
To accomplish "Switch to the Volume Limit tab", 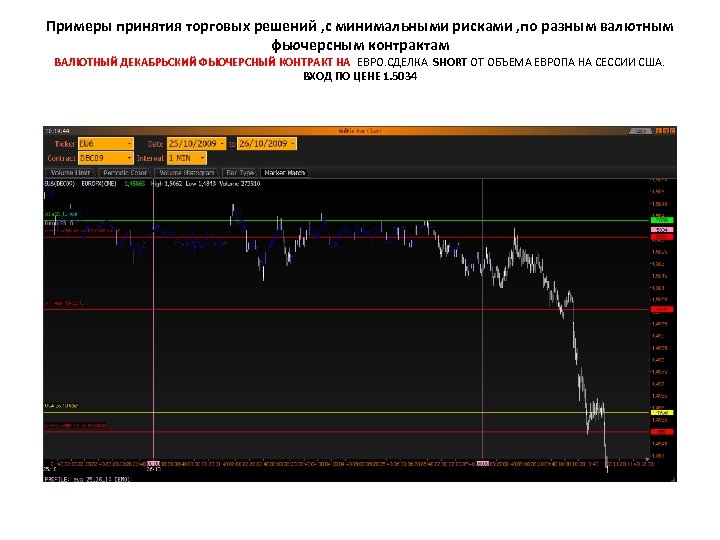I will pyautogui.click(x=70, y=173).
